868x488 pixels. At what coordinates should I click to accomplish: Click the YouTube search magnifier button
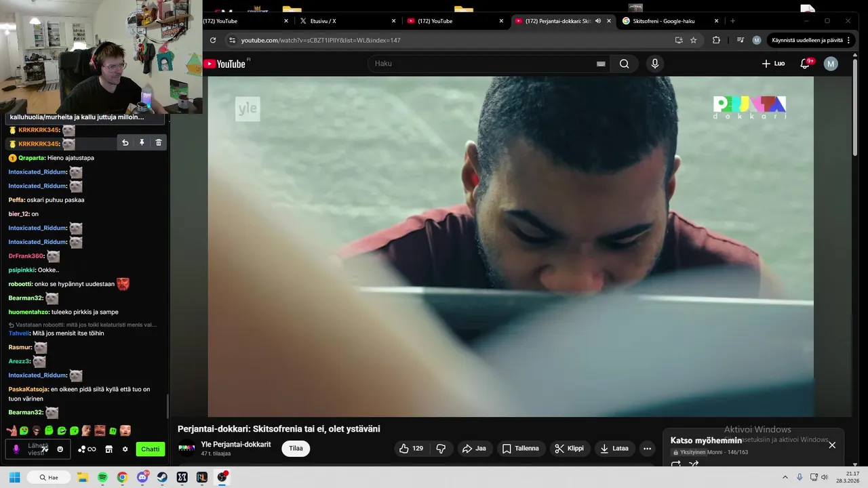(624, 64)
